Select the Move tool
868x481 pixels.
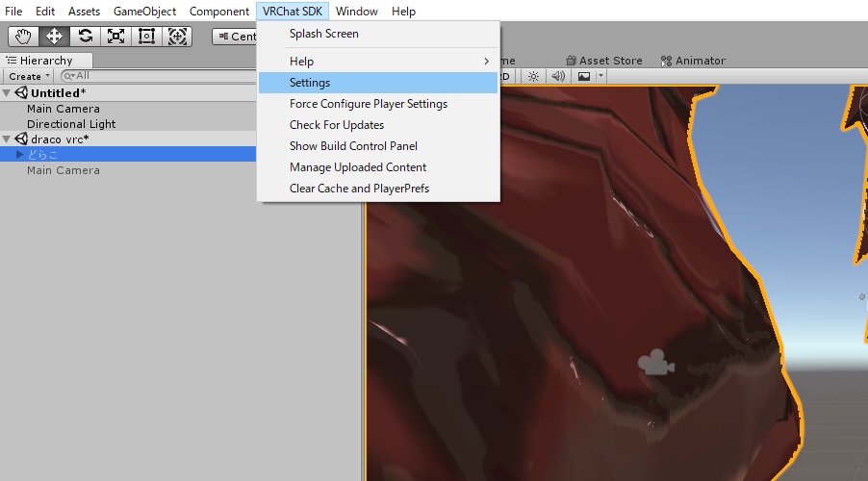point(54,37)
